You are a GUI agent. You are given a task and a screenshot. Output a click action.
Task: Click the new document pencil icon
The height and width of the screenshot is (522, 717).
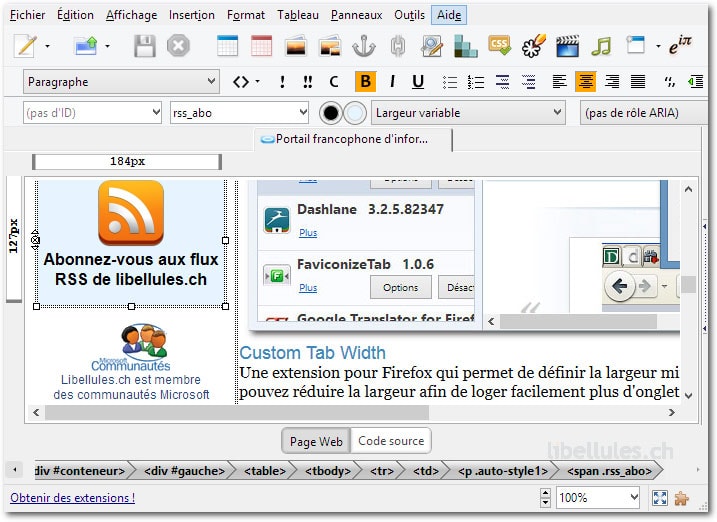pos(26,46)
